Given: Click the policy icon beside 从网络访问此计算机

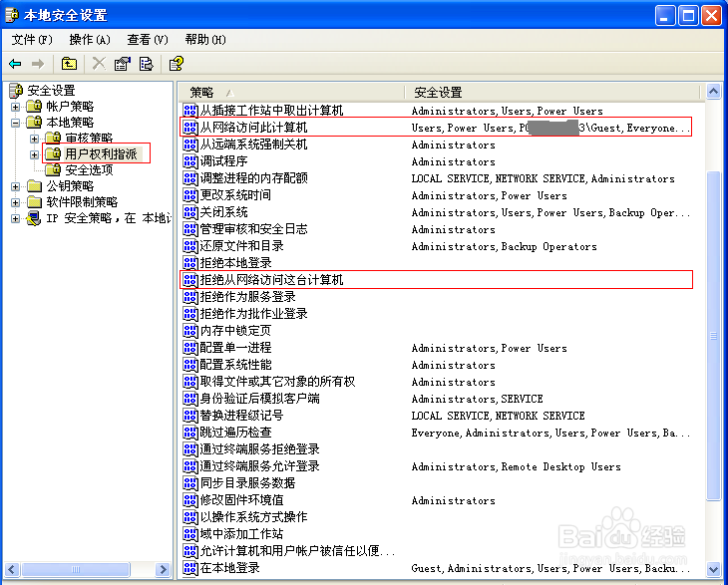Looking at the screenshot, I should click(x=190, y=128).
